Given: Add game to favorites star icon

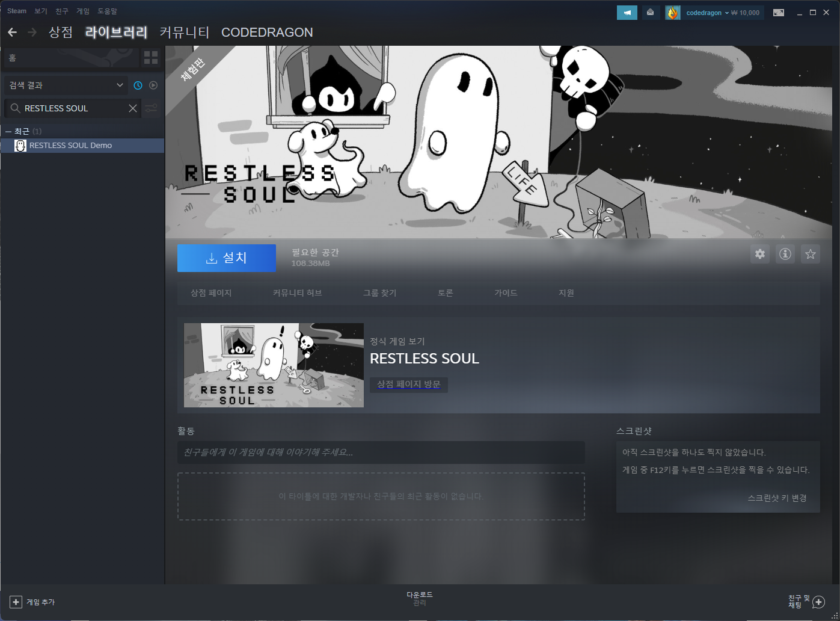Looking at the screenshot, I should pyautogui.click(x=811, y=254).
